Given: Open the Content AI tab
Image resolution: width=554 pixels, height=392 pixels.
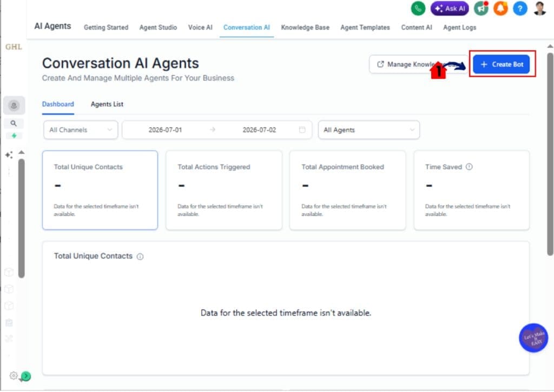Looking at the screenshot, I should 416,28.
